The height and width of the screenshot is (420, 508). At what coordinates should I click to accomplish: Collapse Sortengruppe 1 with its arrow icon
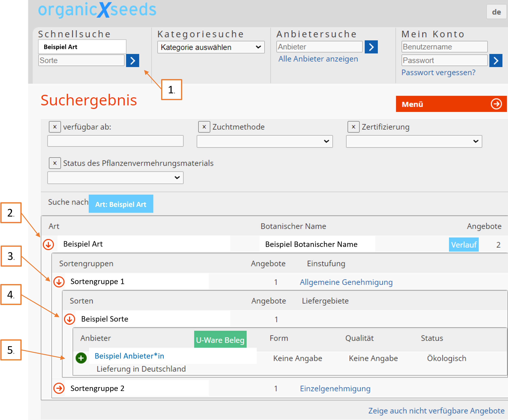pos(59,282)
